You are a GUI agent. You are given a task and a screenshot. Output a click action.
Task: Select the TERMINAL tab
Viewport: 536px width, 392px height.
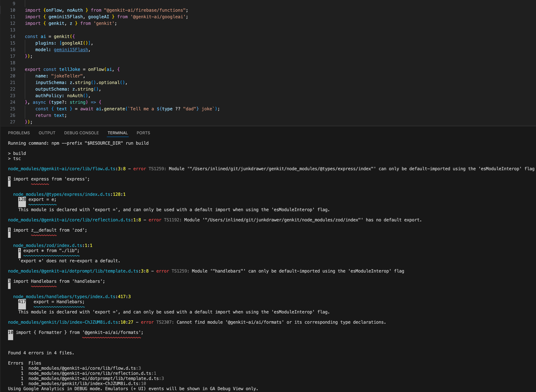[118, 133]
